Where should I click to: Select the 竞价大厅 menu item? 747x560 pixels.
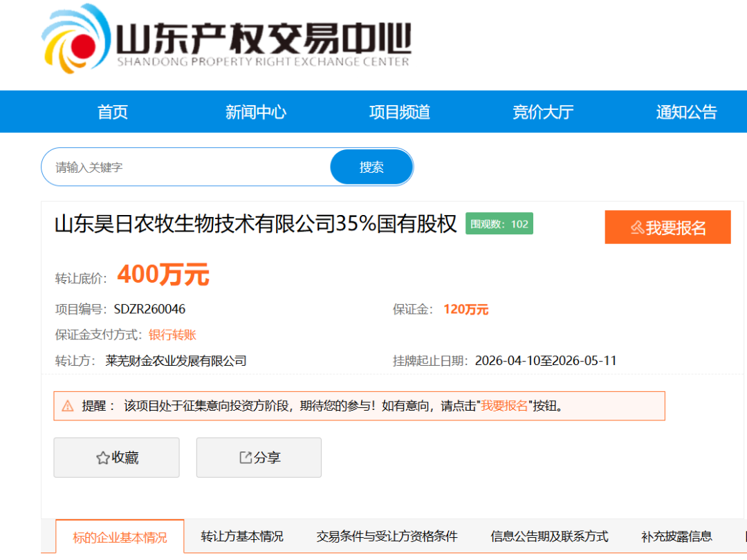coord(543,112)
